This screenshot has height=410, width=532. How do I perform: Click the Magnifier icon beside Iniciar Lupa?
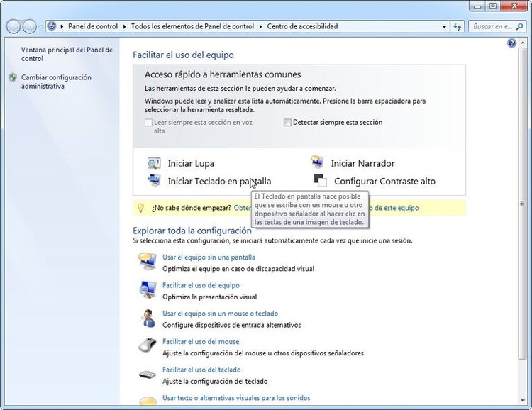(154, 163)
